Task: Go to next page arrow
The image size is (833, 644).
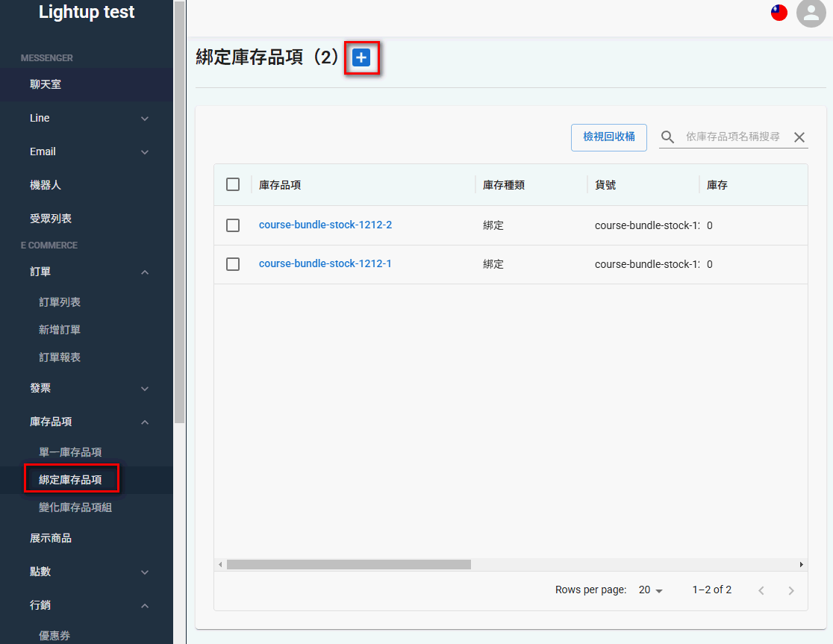Action: point(791,590)
